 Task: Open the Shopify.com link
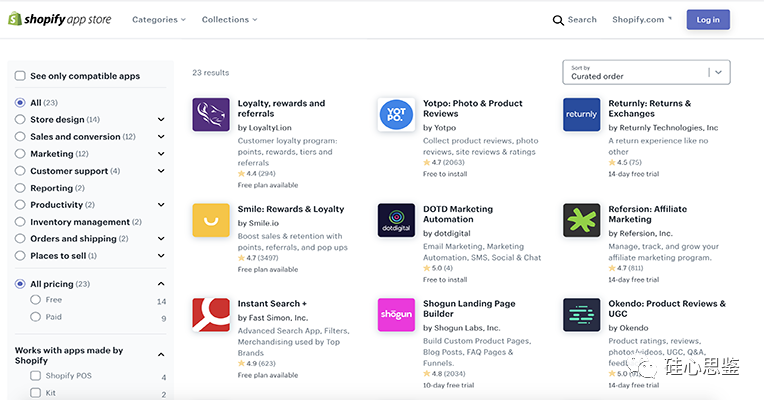(642, 20)
